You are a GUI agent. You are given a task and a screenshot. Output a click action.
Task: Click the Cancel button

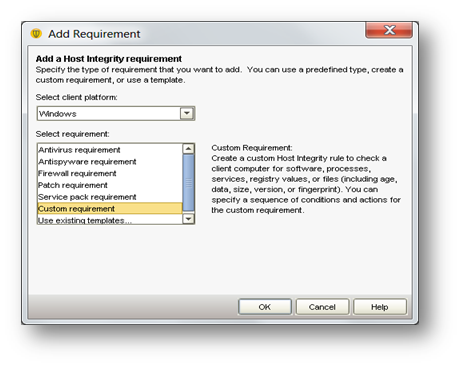[322, 307]
